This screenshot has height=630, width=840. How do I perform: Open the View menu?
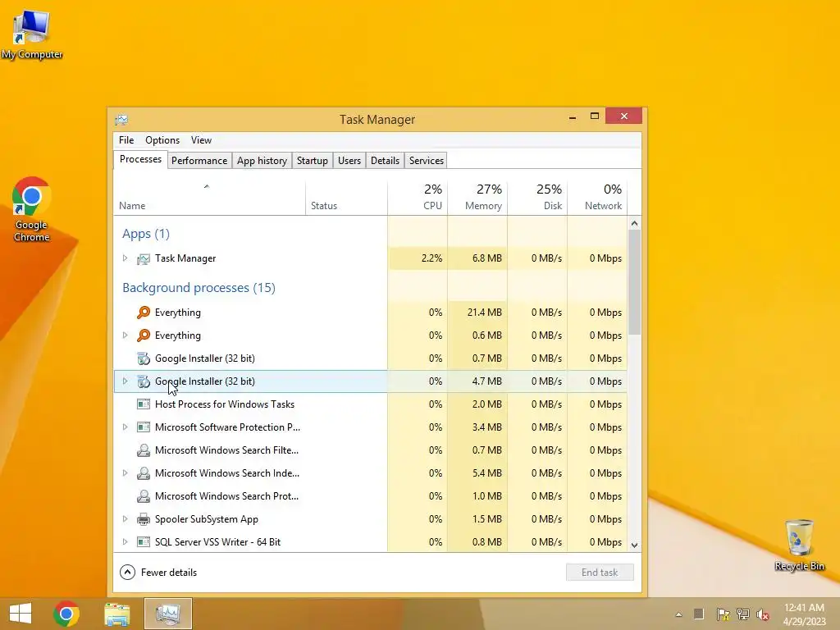[202, 140]
